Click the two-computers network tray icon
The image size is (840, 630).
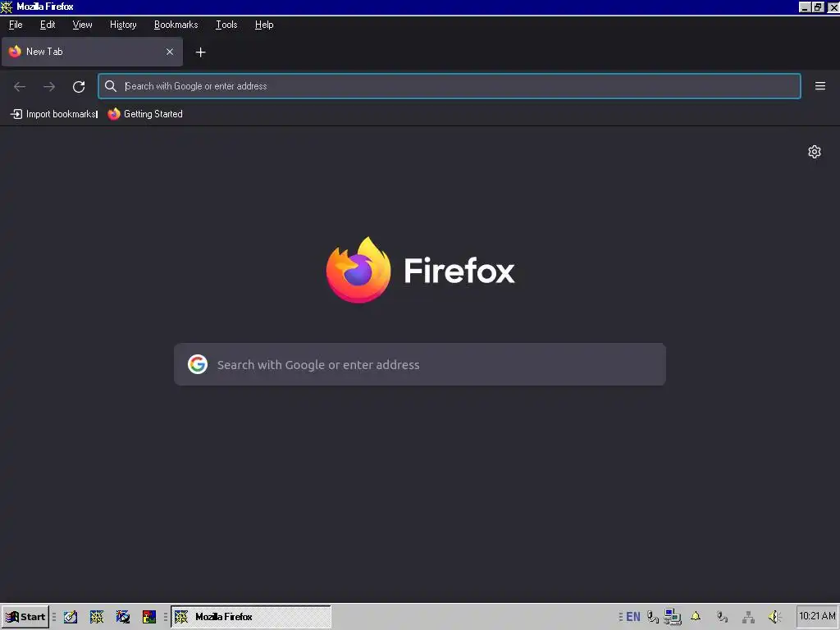point(673,617)
